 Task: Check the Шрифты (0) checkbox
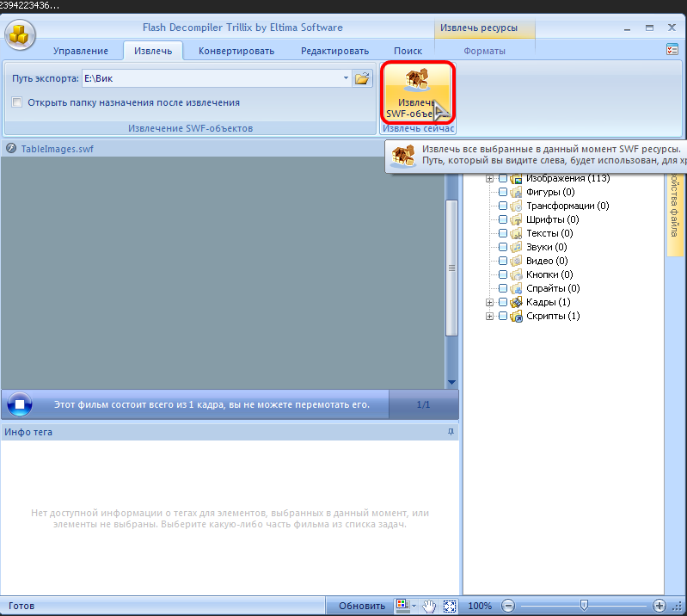tap(503, 219)
